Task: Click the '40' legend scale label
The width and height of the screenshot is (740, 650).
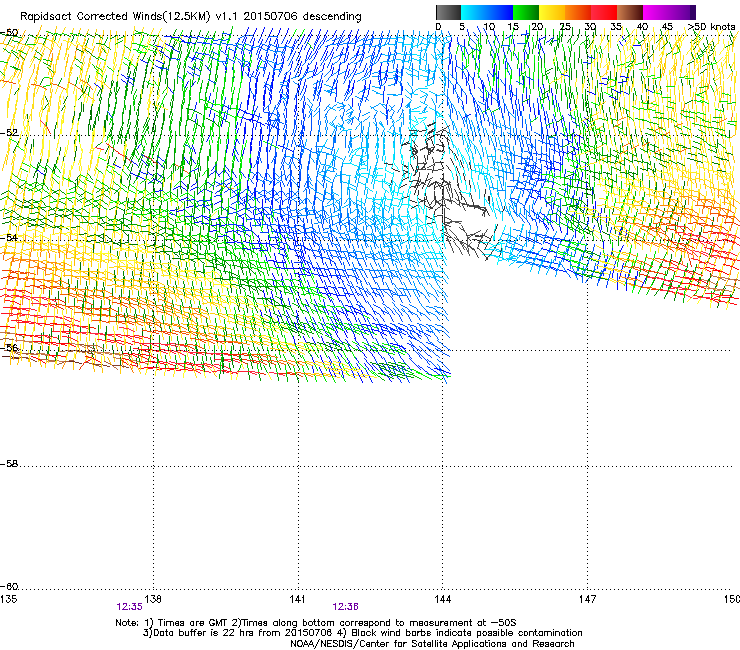Action: [x=642, y=27]
